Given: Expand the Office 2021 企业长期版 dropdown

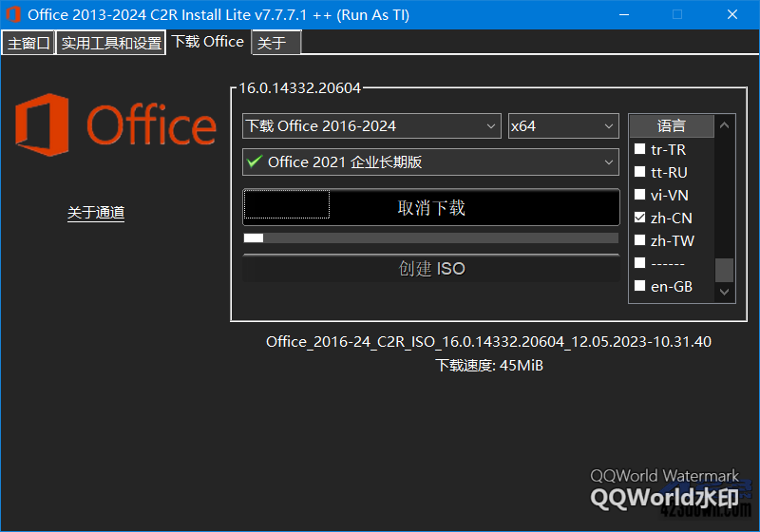Looking at the screenshot, I should pos(430,161).
